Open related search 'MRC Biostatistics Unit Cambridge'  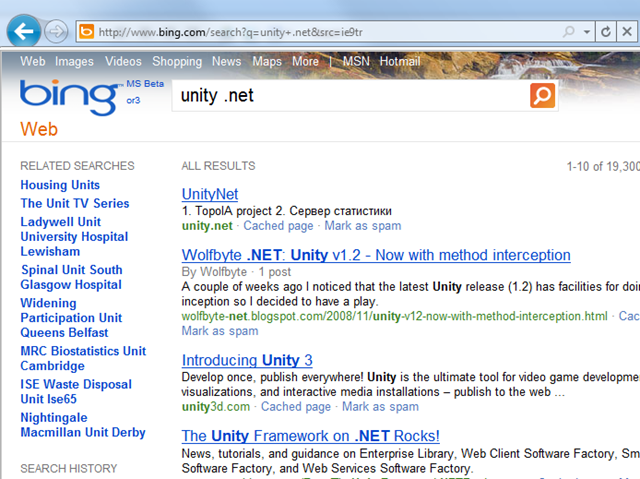click(x=83, y=358)
